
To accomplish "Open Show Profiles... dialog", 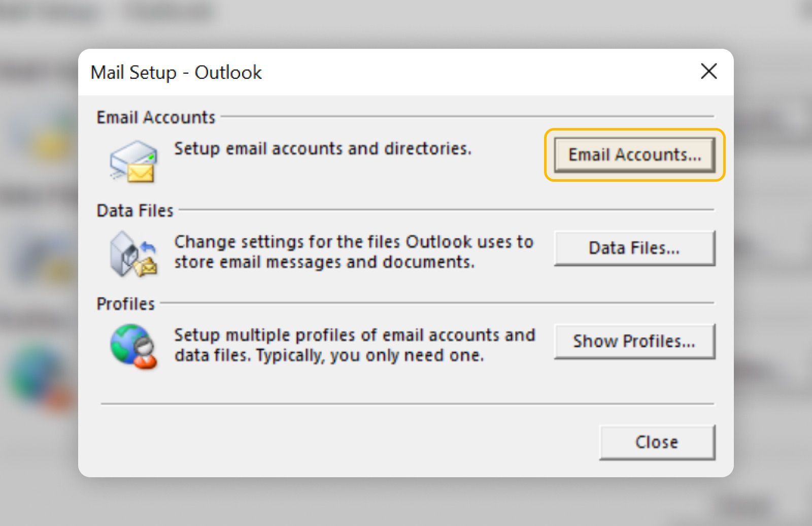I will 634,341.
